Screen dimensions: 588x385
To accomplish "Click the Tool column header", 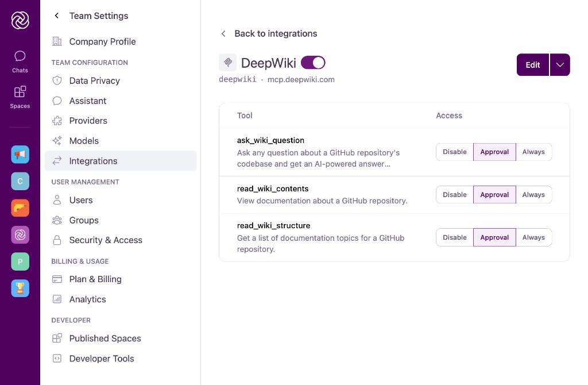I will [x=245, y=115].
